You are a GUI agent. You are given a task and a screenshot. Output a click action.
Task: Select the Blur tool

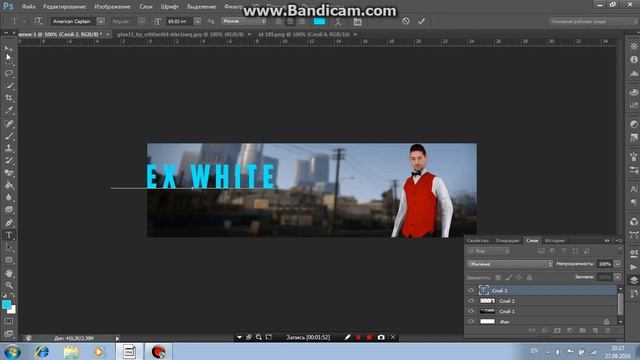tap(9, 198)
